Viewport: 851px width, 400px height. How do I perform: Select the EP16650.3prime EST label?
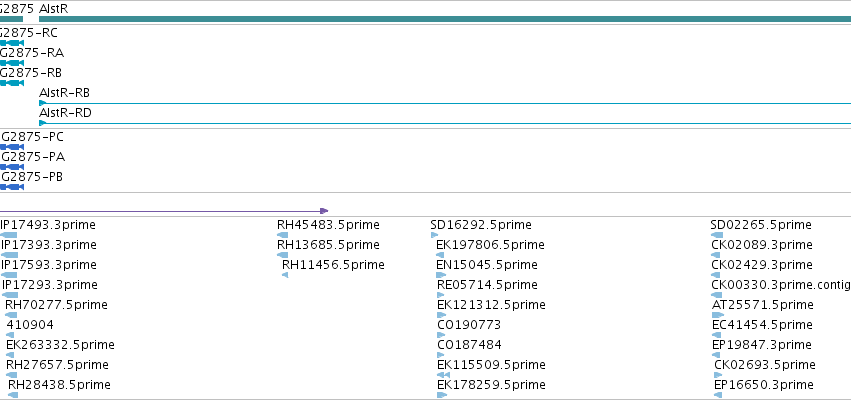tap(764, 385)
